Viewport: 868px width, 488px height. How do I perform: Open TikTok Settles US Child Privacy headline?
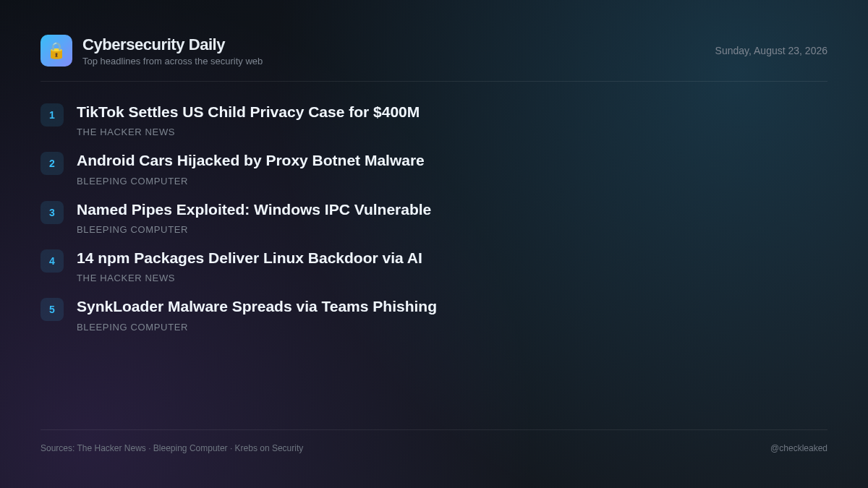pos(248,112)
